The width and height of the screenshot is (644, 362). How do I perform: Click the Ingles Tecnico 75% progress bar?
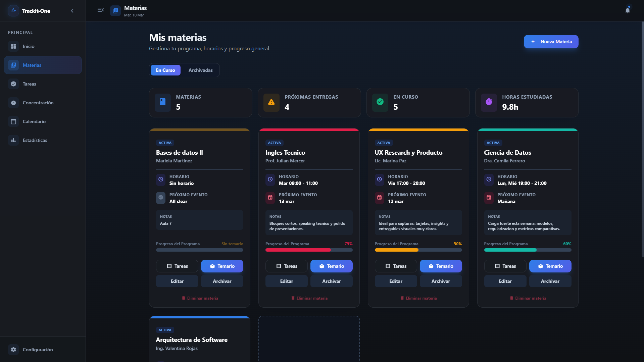309,250
